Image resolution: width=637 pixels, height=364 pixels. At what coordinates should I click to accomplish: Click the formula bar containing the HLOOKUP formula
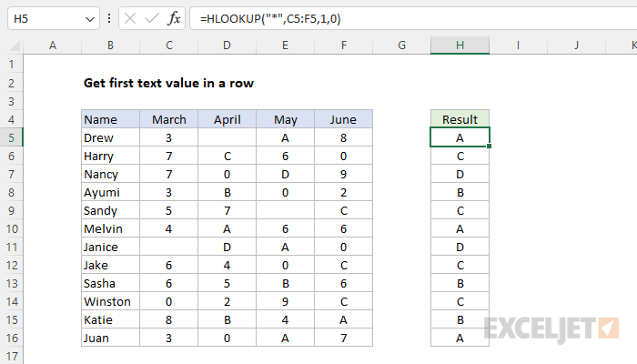pos(413,18)
